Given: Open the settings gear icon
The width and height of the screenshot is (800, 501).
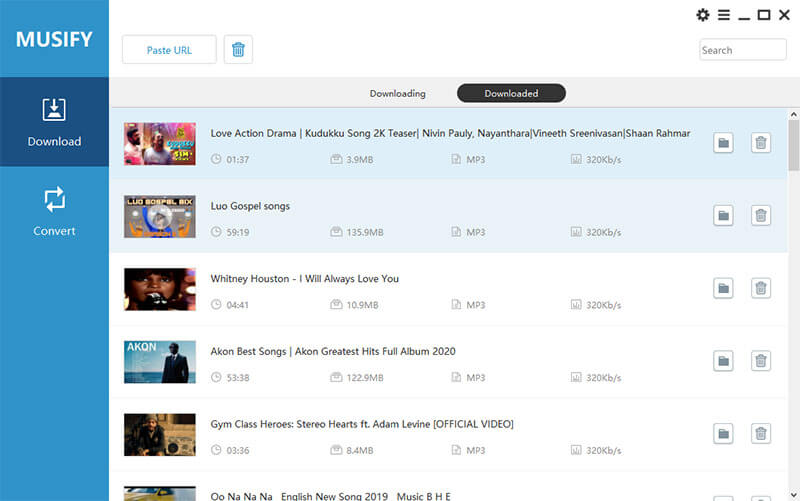Looking at the screenshot, I should click(703, 15).
